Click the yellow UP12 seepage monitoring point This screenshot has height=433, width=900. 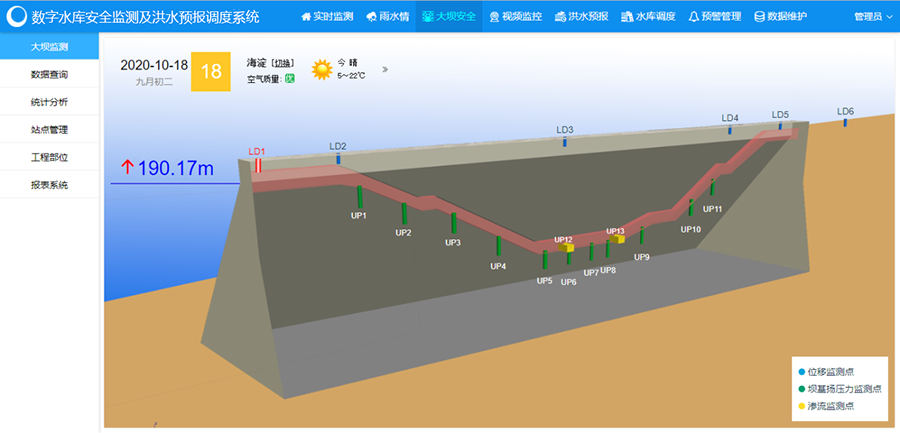(x=567, y=248)
